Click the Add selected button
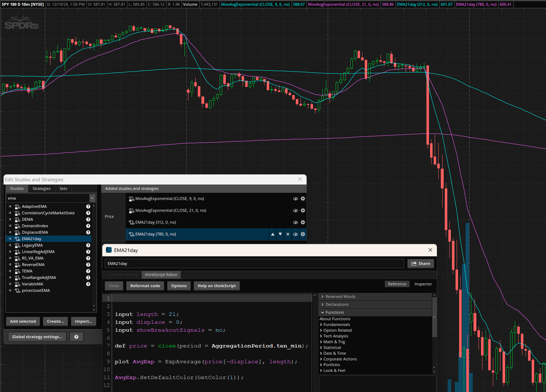546x392 pixels. (x=23, y=321)
